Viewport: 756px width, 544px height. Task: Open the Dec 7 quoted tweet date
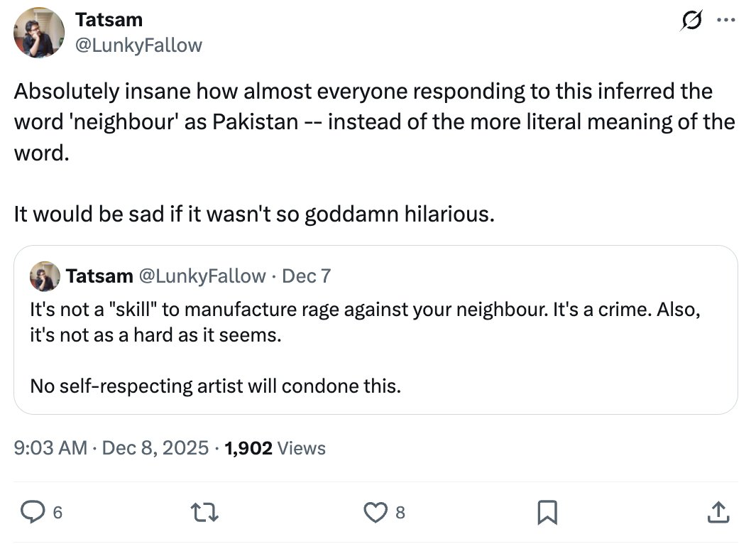307,276
